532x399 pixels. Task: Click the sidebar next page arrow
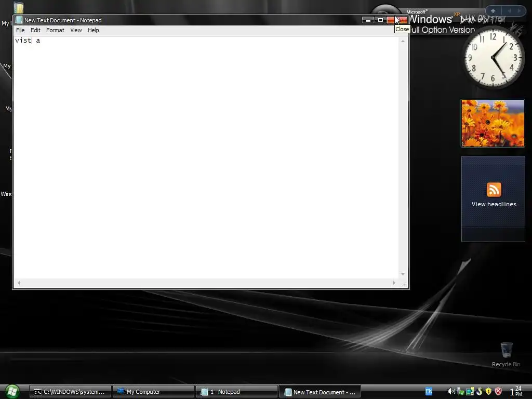click(x=519, y=11)
